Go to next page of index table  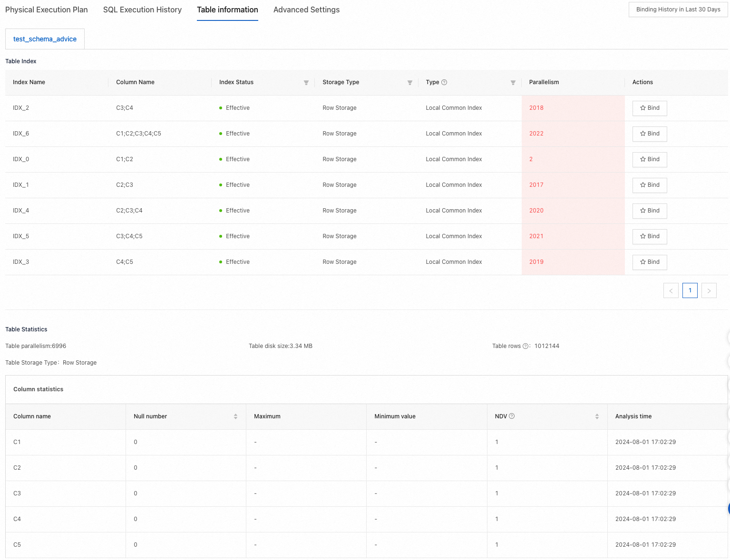click(x=709, y=290)
